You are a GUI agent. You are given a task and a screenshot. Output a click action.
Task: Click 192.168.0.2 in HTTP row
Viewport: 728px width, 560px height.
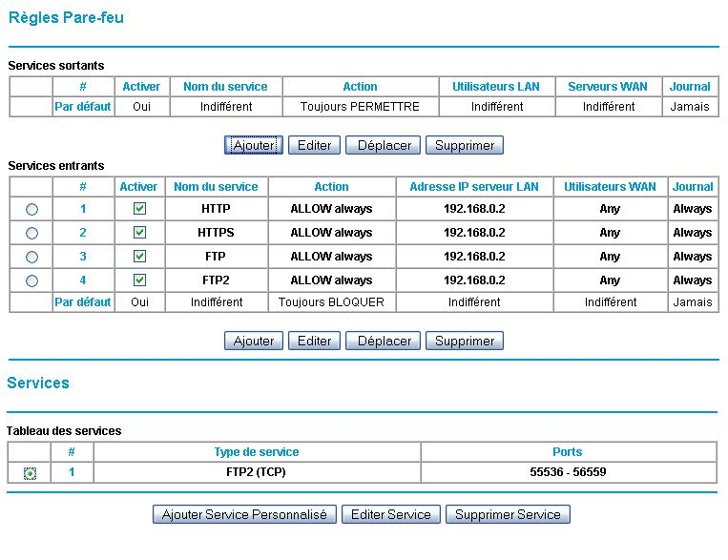click(x=474, y=209)
